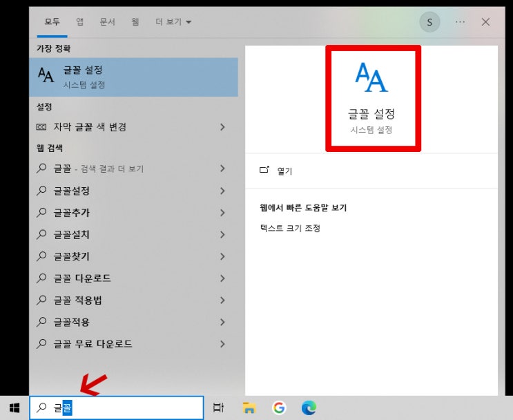Screen dimensions: 513x420
Task: Click the AA font icon in best match row
Action: 46,75
